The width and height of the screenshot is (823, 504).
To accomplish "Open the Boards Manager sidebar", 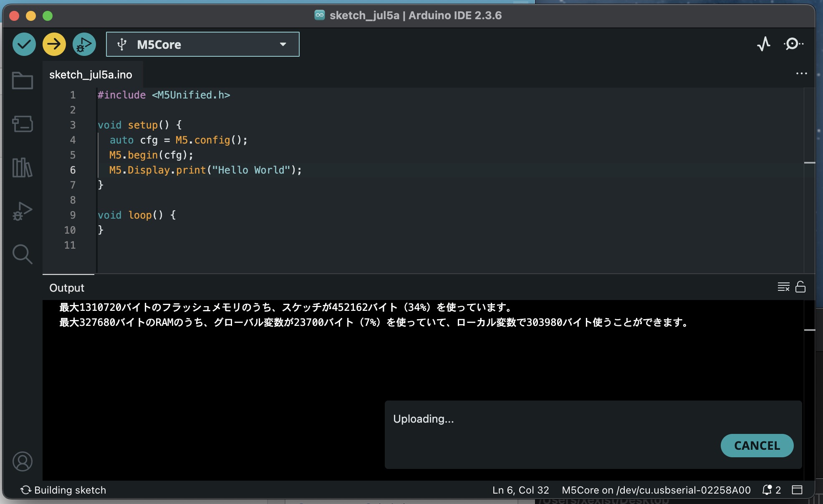I will tap(23, 124).
